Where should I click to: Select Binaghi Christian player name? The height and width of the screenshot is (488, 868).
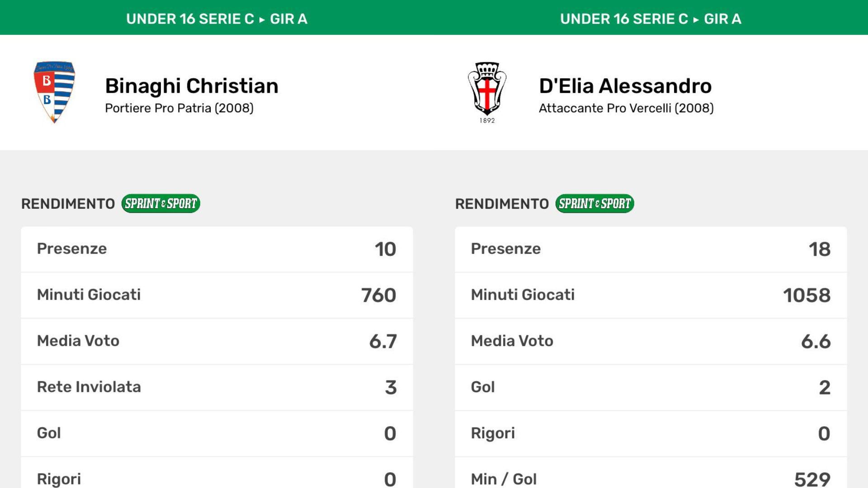tap(192, 86)
